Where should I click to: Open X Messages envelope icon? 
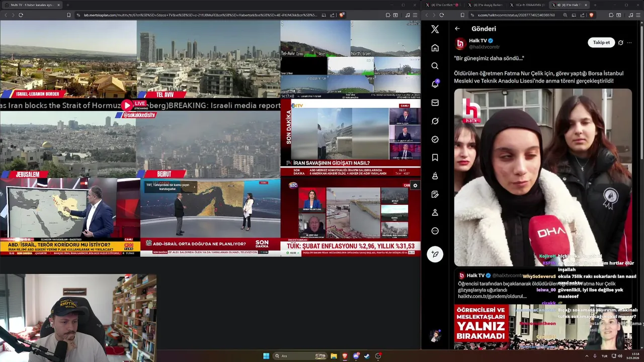pyautogui.click(x=435, y=103)
